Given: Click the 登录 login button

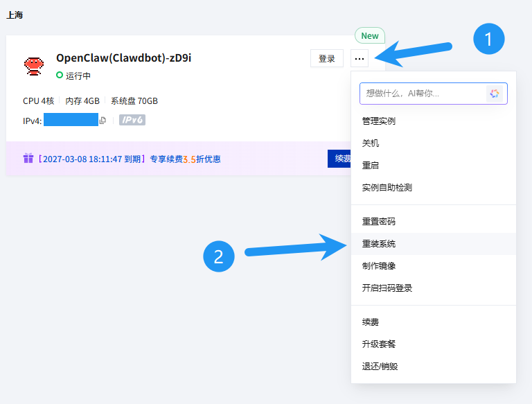Looking at the screenshot, I should pyautogui.click(x=327, y=59).
